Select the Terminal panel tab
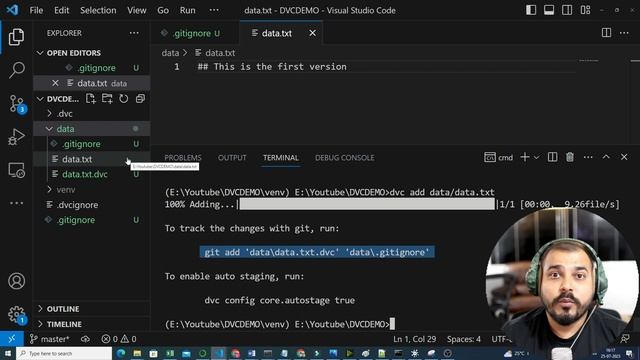640x360 pixels. (x=281, y=158)
